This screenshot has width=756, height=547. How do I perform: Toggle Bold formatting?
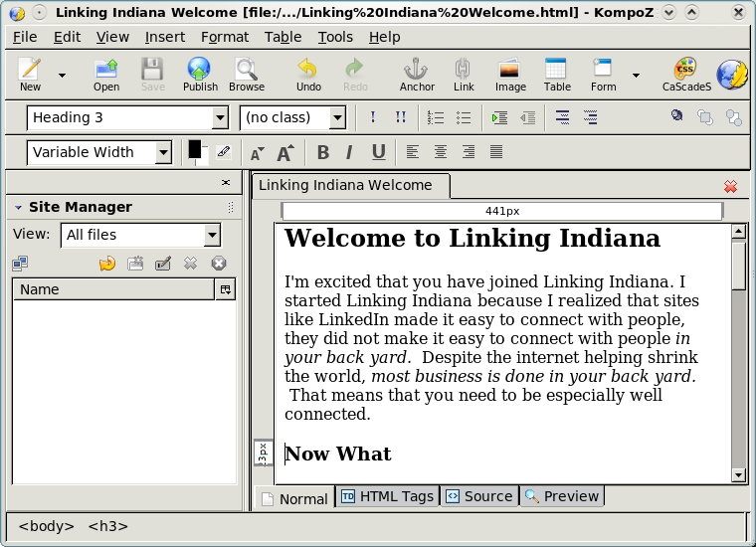pyautogui.click(x=323, y=152)
